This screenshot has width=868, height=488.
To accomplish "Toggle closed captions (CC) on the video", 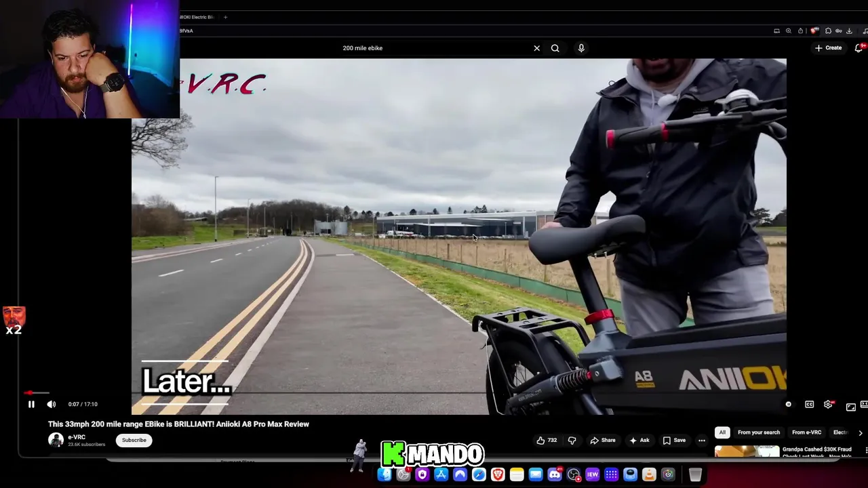I will click(x=809, y=405).
